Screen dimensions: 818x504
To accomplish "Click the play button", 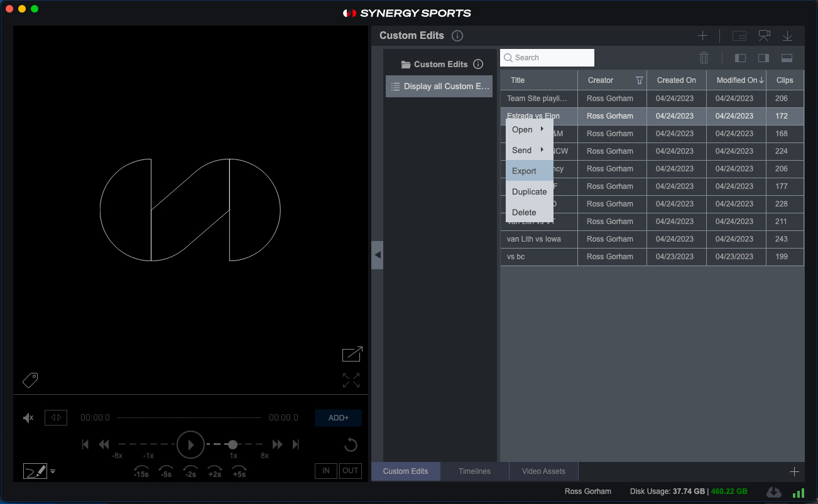I will point(190,444).
